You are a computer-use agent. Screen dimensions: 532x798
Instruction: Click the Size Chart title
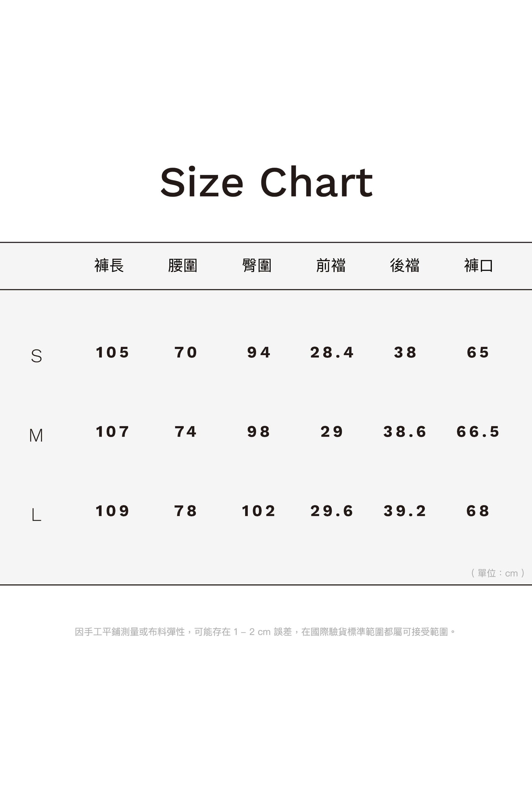[266, 182]
